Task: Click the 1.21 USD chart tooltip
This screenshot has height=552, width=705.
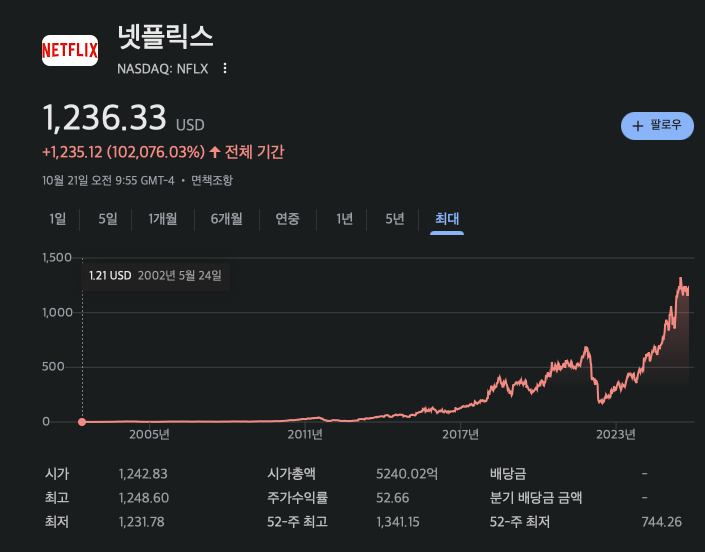Action: pyautogui.click(x=155, y=274)
